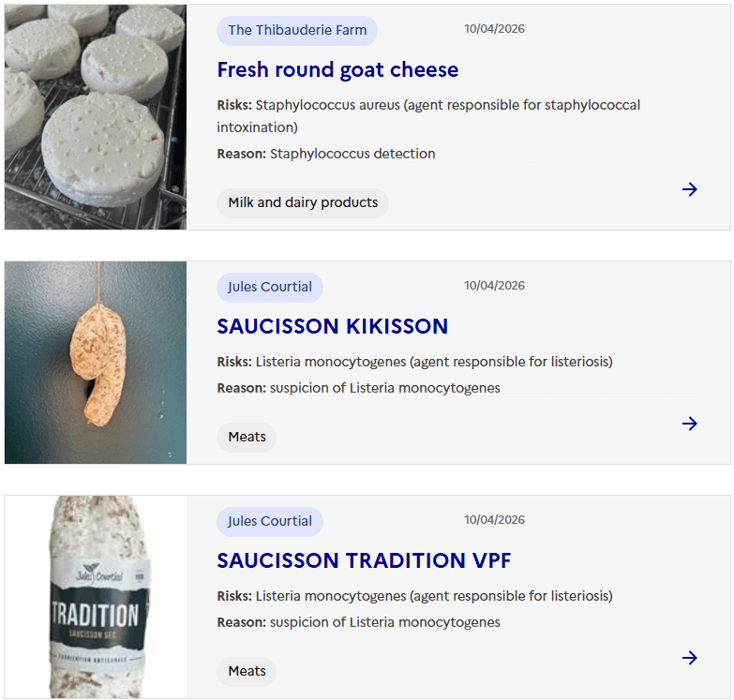The image size is (734, 700).
Task: Open the Tradition saucisson sec package photo
Action: (96, 597)
